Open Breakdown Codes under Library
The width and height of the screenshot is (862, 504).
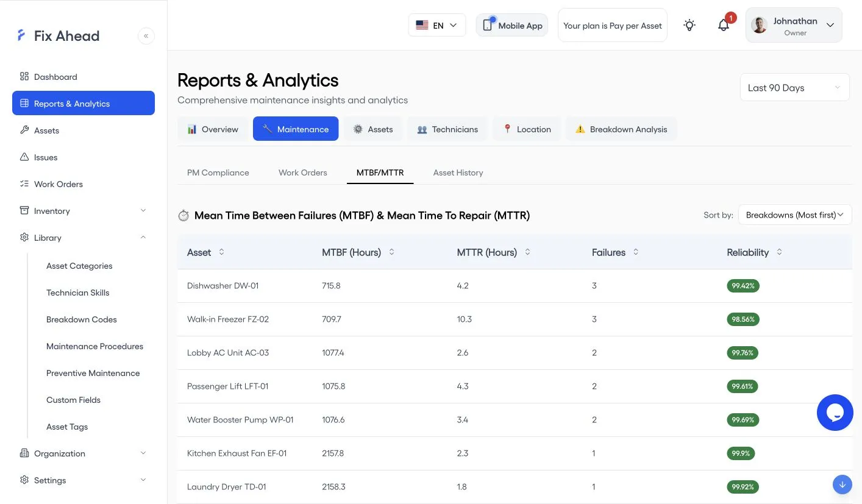82,319
